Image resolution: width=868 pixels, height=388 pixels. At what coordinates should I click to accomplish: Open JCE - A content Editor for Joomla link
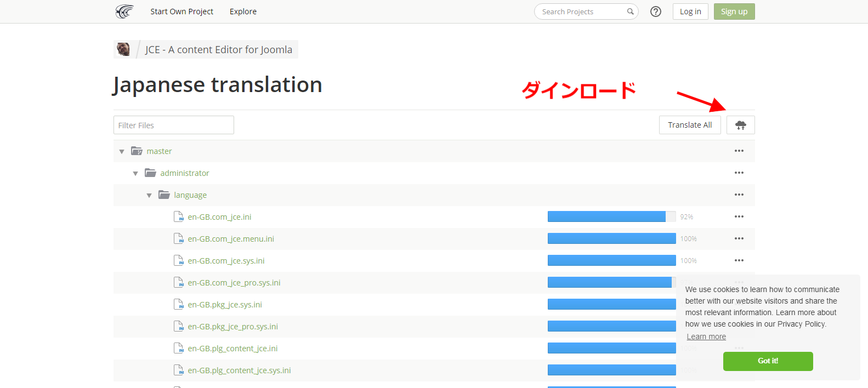219,49
